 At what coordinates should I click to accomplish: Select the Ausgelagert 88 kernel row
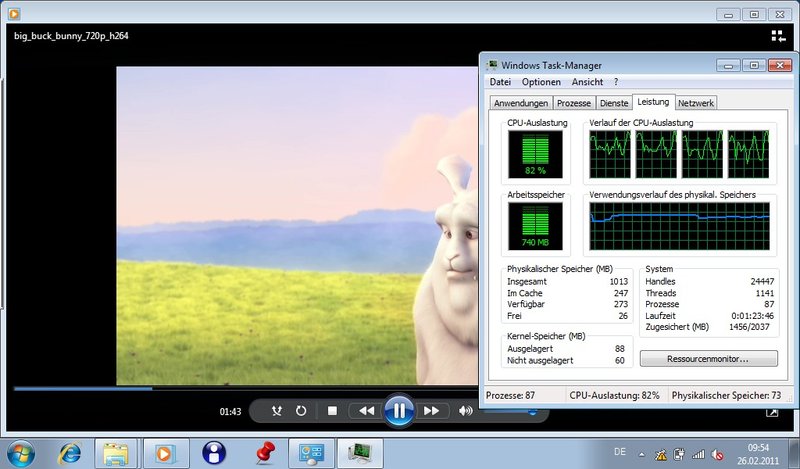pos(566,349)
